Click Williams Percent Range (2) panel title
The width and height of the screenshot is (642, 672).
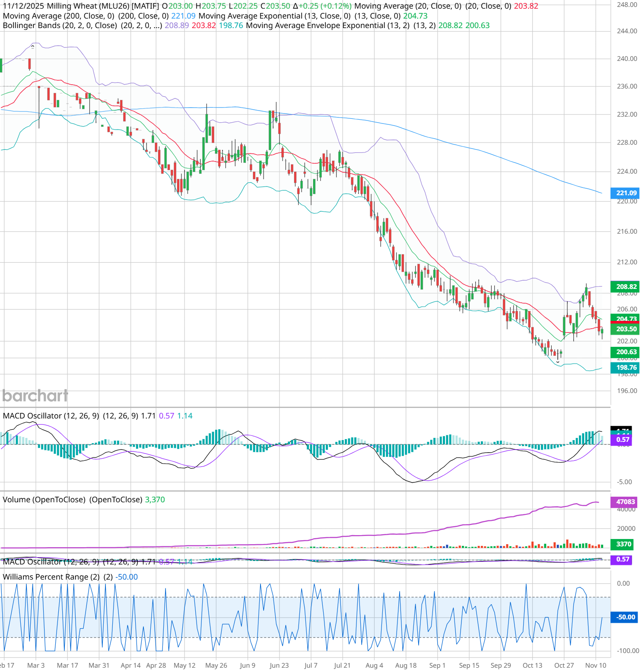point(51,577)
